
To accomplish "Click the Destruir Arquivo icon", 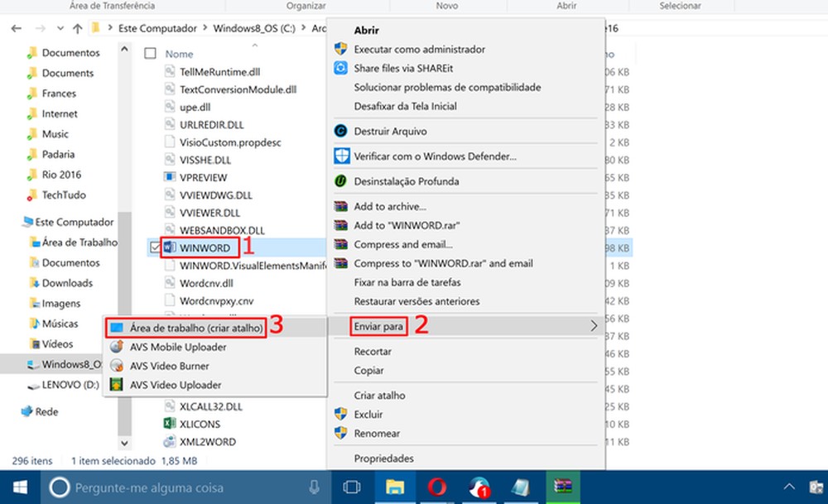I will pos(340,131).
